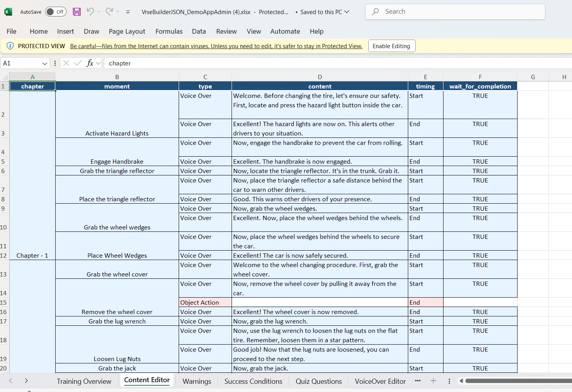Click the Insert Function fx icon
572x392 pixels.
90,63
